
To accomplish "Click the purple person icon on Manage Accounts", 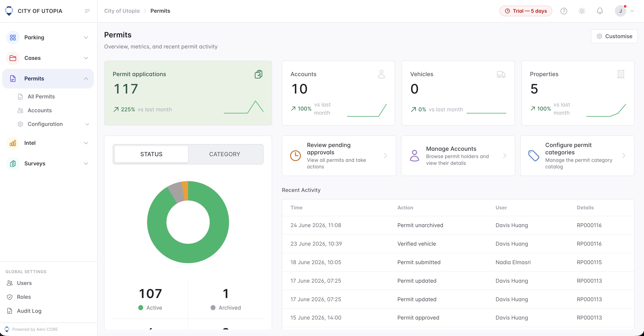I will point(414,156).
